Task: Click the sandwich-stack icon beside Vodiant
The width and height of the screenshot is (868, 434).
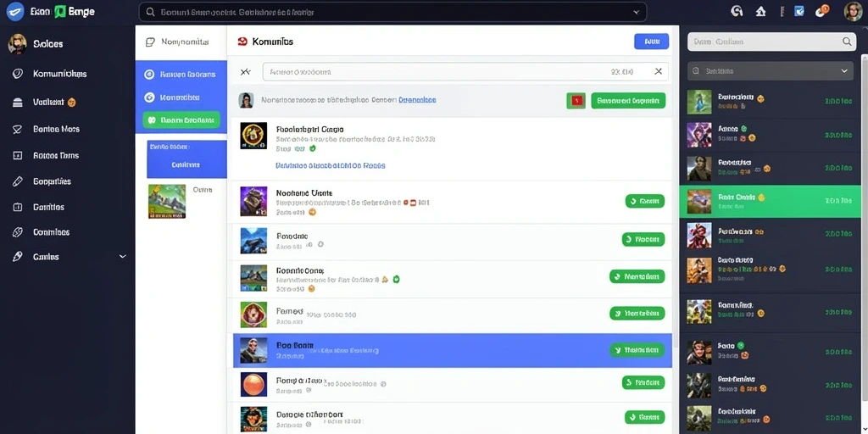Action: tap(18, 103)
